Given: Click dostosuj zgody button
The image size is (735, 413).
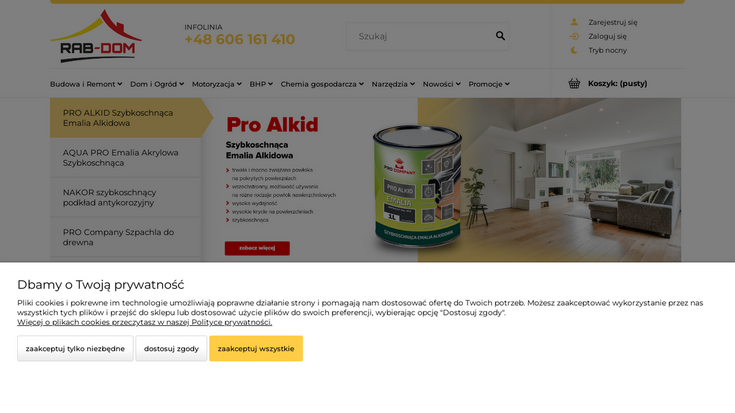Looking at the screenshot, I should [x=171, y=348].
